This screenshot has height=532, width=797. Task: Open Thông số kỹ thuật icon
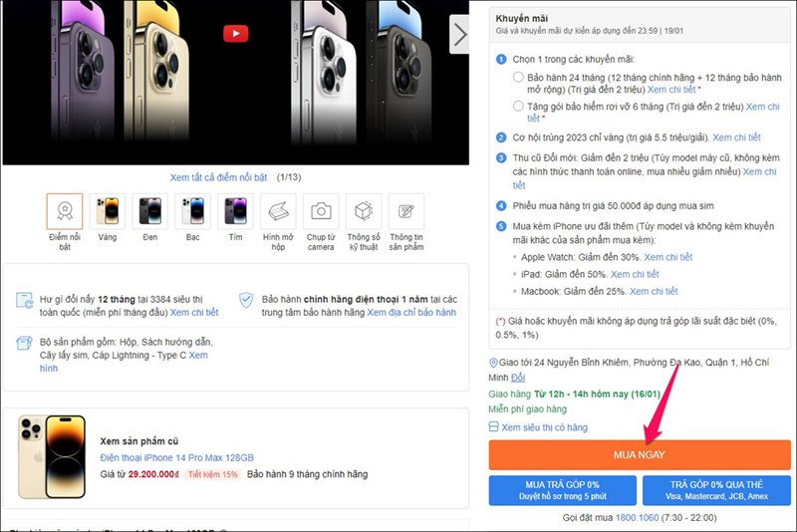(364, 211)
